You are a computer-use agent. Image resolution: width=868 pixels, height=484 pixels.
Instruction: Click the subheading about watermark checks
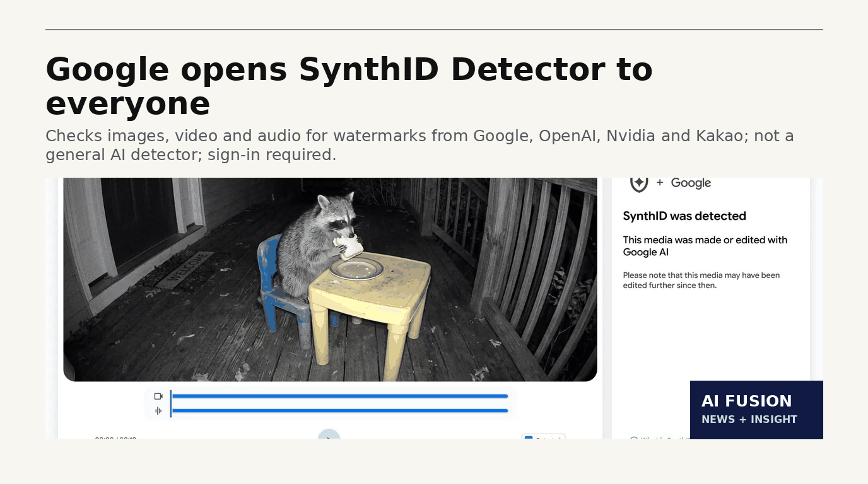419,145
